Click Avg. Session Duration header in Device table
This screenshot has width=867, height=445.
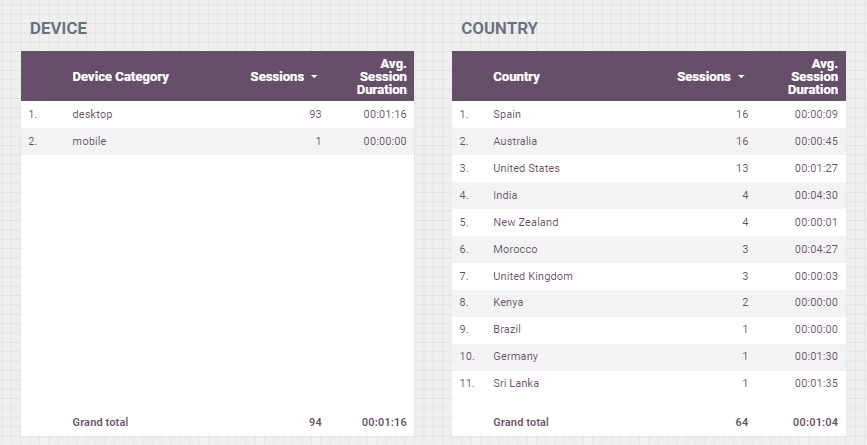[x=382, y=77]
